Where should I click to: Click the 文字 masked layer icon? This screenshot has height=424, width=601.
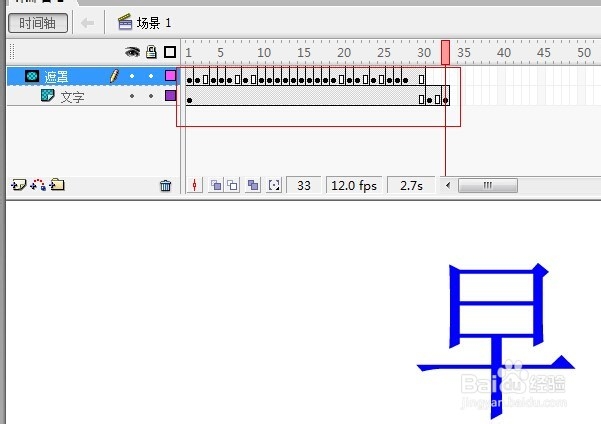click(x=48, y=95)
